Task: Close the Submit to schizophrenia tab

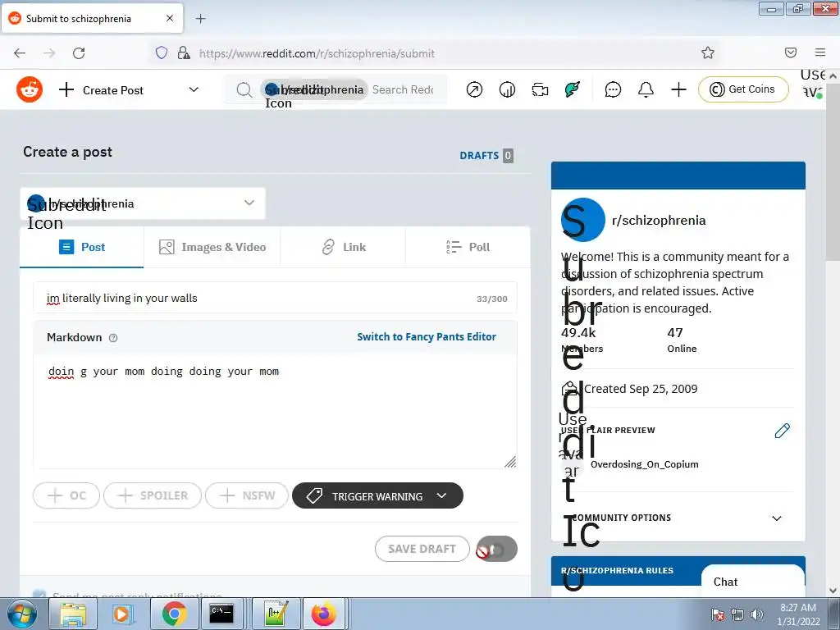Action: 169,18
